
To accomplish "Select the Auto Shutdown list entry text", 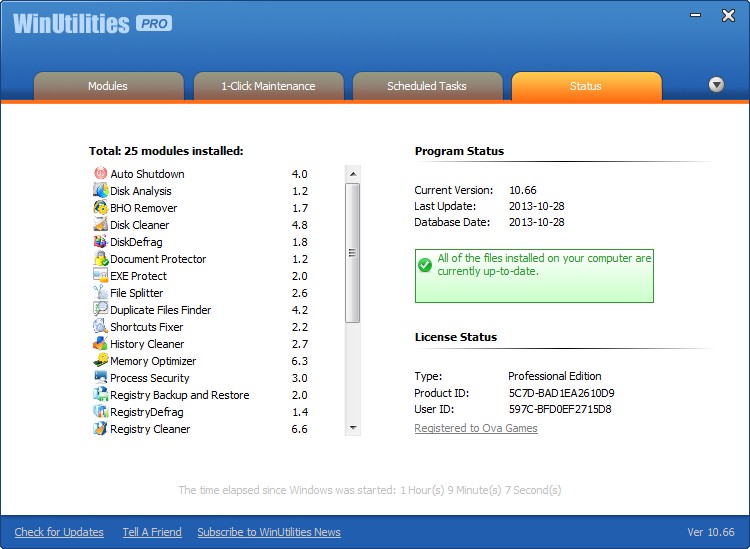I will coord(147,174).
